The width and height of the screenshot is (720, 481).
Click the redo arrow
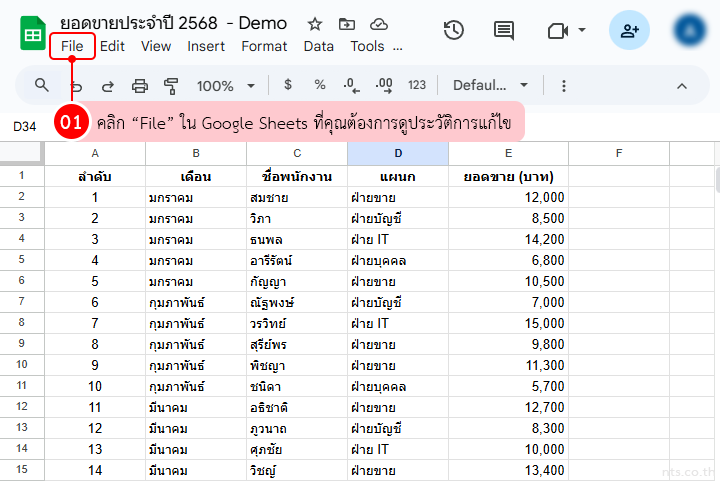point(107,86)
